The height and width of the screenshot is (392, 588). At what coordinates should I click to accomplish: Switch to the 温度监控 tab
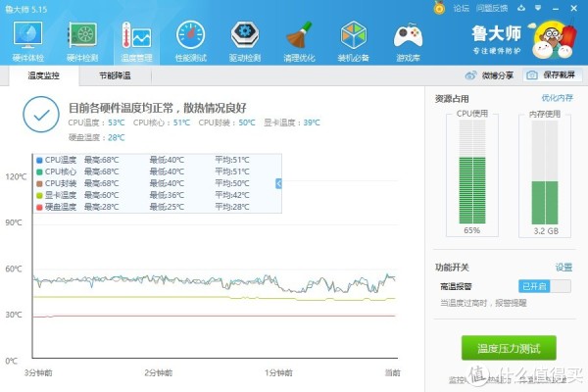[x=43, y=75]
